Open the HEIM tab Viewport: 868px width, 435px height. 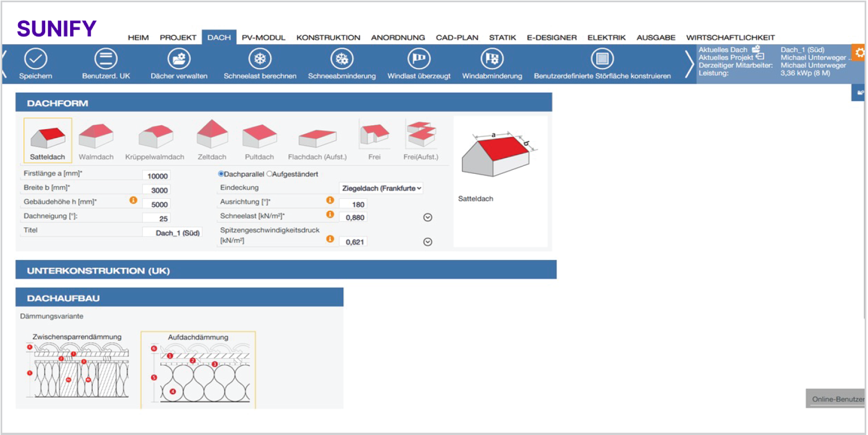point(138,37)
